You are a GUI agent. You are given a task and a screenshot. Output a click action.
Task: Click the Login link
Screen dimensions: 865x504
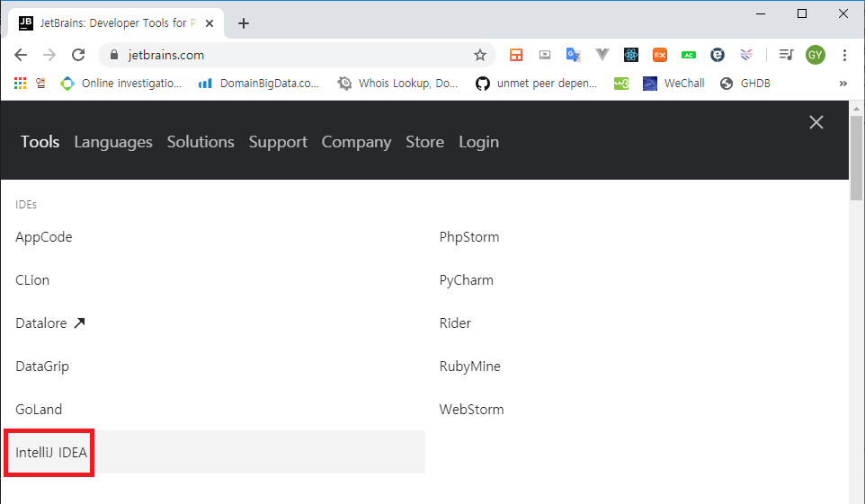point(479,142)
